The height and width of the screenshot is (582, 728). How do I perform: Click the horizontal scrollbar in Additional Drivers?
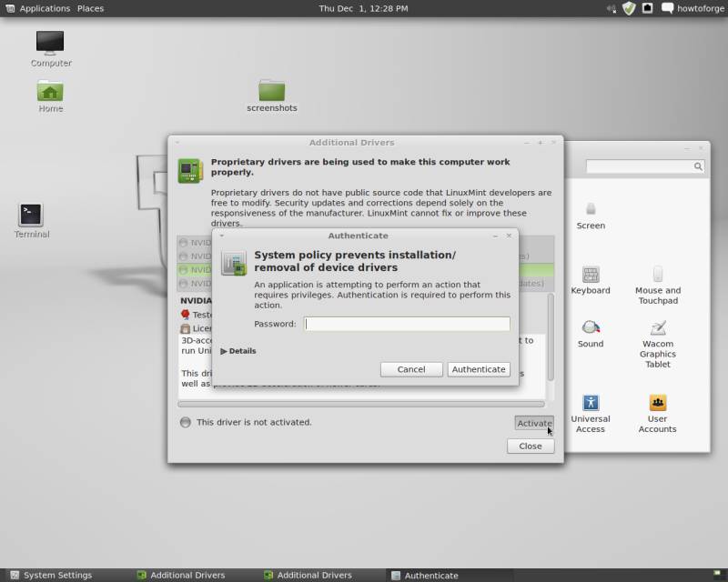[x=361, y=405]
